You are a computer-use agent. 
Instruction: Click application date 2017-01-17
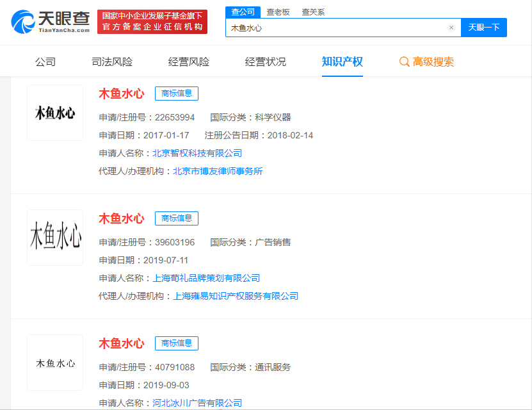coord(166,135)
